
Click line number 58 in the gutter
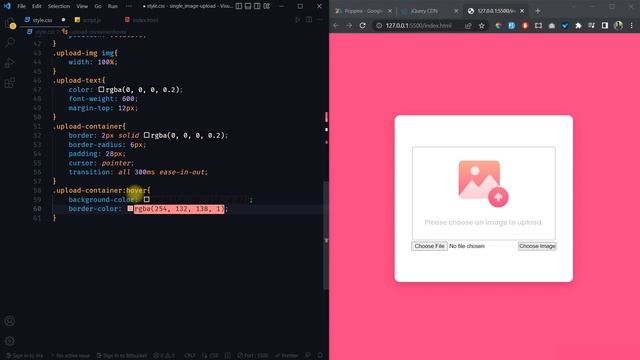click(x=38, y=191)
